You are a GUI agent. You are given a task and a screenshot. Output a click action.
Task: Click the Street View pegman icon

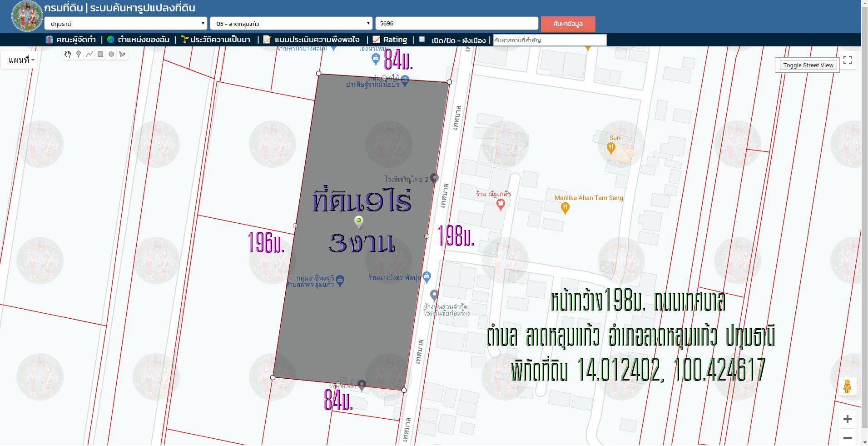[847, 387]
